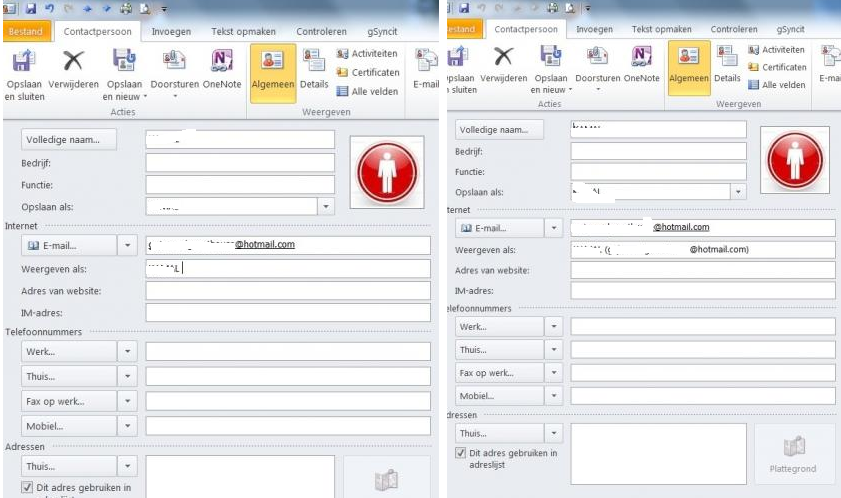This screenshot has width=841, height=498.
Task: Show Alle velden in right window
Action: (777, 85)
